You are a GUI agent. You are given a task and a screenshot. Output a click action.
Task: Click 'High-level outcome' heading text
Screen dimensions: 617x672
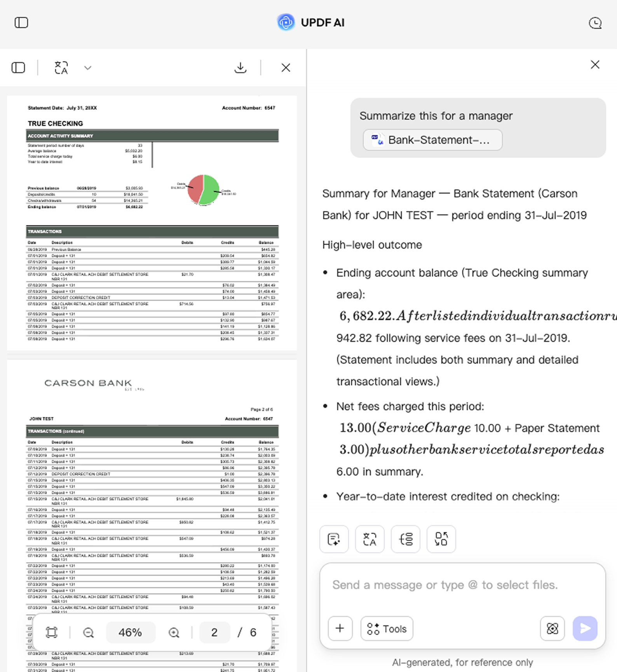(x=372, y=245)
